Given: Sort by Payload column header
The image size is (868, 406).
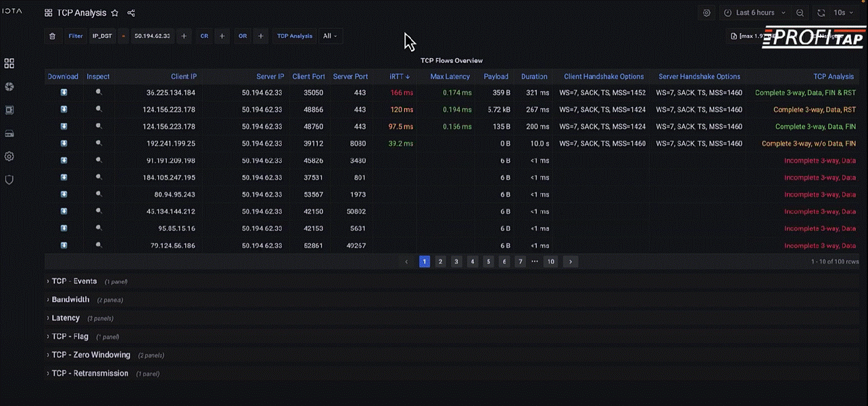Looking at the screenshot, I should [x=496, y=76].
